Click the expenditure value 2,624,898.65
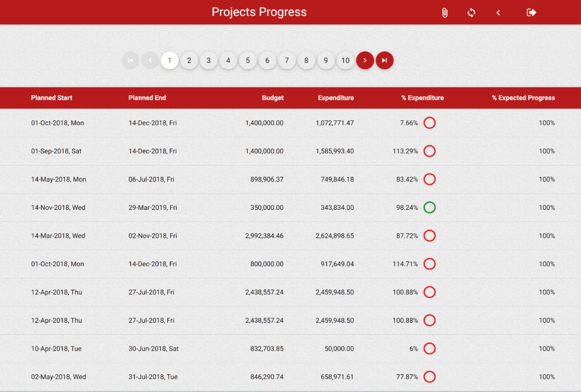Screen dimensions: 581x392 pos(335,235)
